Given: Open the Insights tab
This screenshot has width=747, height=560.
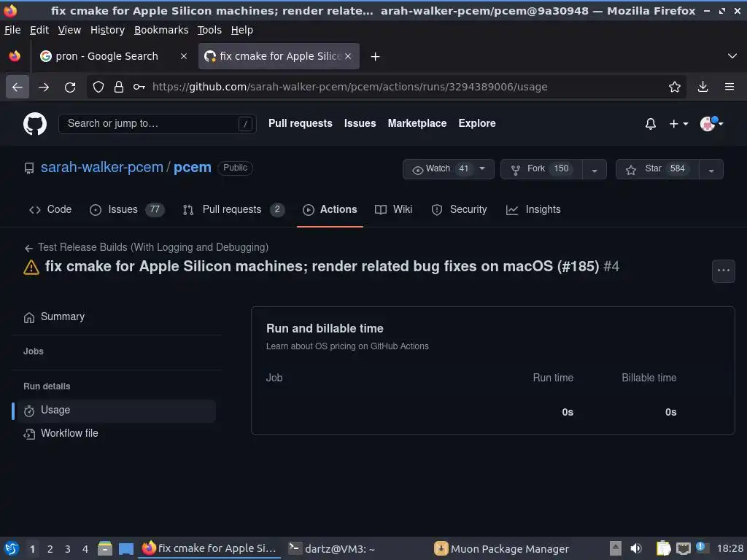Looking at the screenshot, I should (533, 209).
